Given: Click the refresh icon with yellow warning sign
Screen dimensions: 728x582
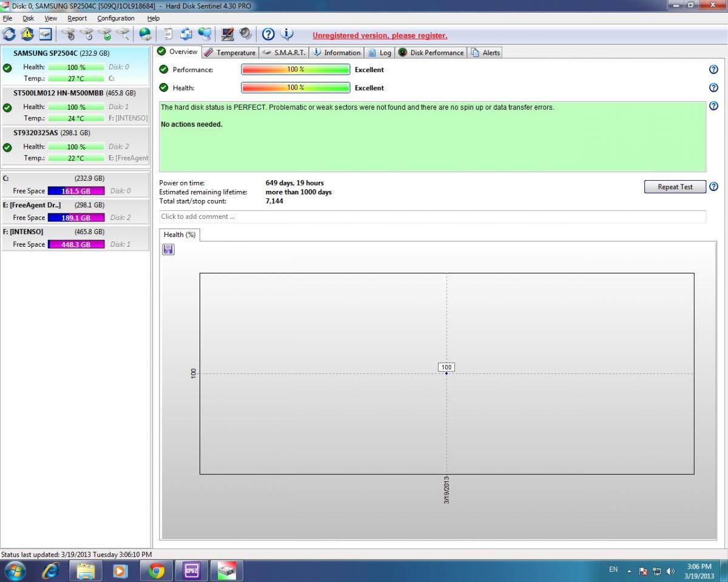Looking at the screenshot, I should click(x=27, y=34).
